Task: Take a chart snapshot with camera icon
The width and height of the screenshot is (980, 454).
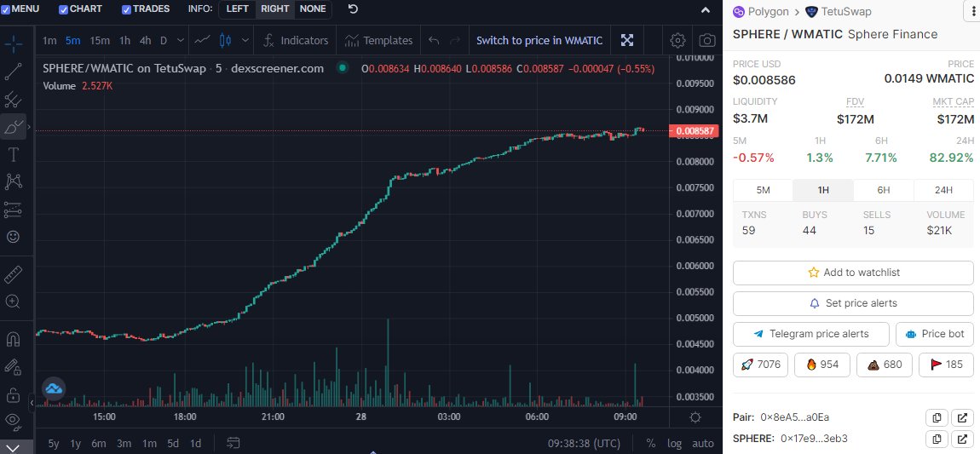Action: point(706,41)
